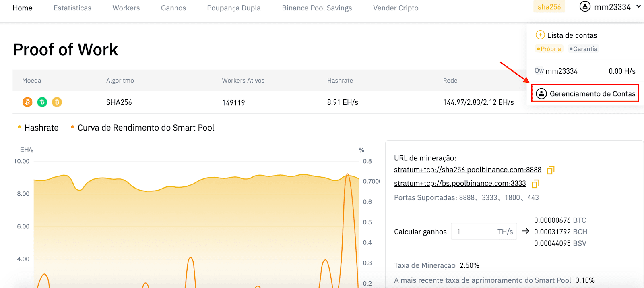Click the orange Bitcoin coin icon

27,102
